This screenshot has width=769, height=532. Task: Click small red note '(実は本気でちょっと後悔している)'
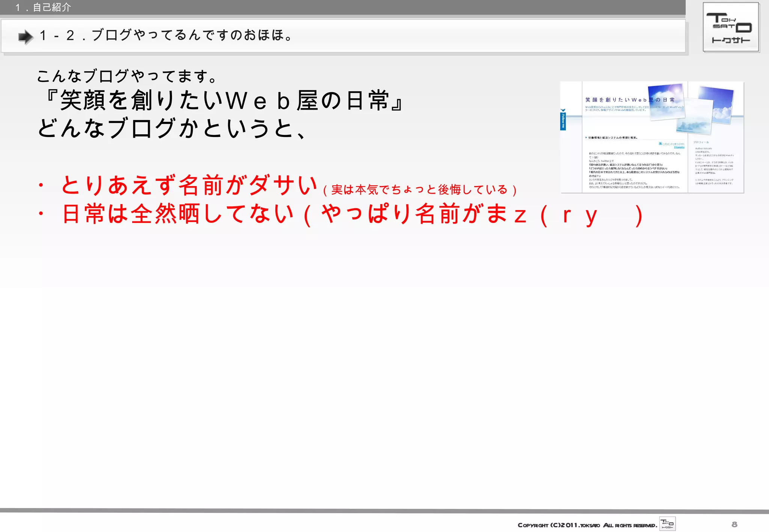tap(420, 190)
